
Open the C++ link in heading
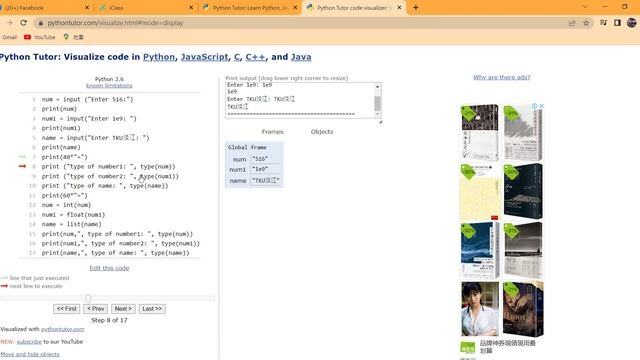[x=255, y=57]
